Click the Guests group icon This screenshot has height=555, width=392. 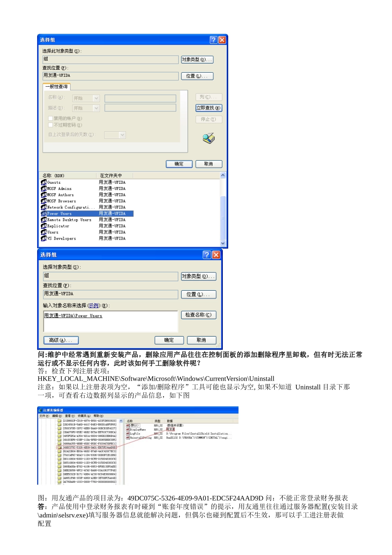(x=44, y=182)
